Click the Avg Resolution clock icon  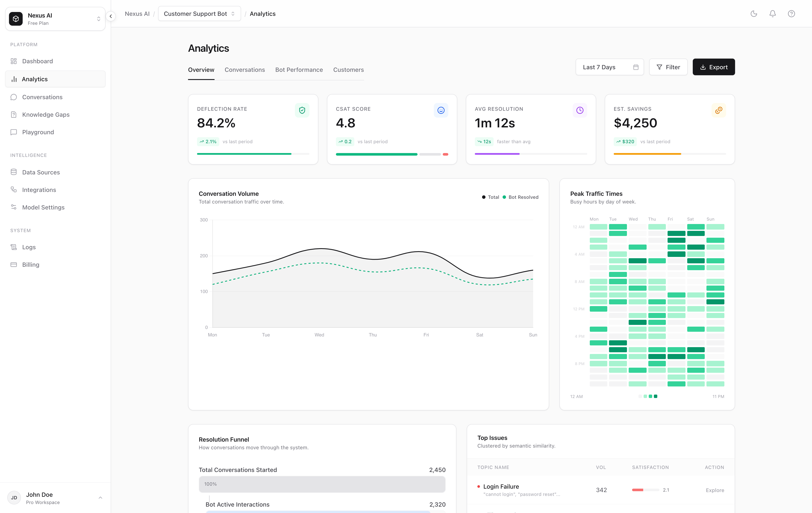pyautogui.click(x=580, y=110)
